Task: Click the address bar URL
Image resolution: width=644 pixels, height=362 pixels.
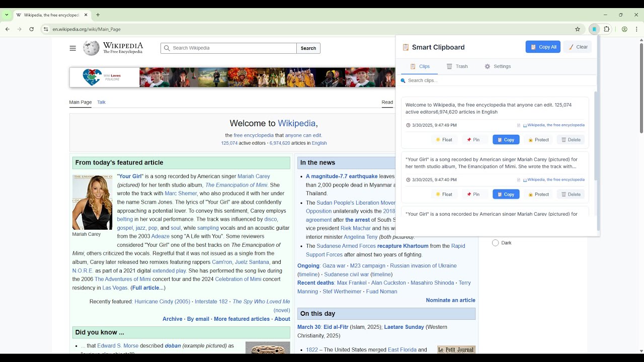Action: click(87, 29)
